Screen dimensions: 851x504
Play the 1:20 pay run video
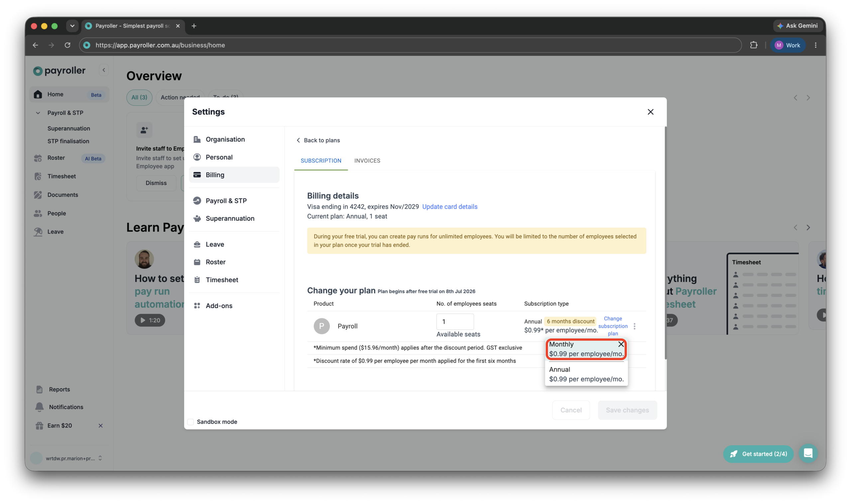[x=150, y=320]
